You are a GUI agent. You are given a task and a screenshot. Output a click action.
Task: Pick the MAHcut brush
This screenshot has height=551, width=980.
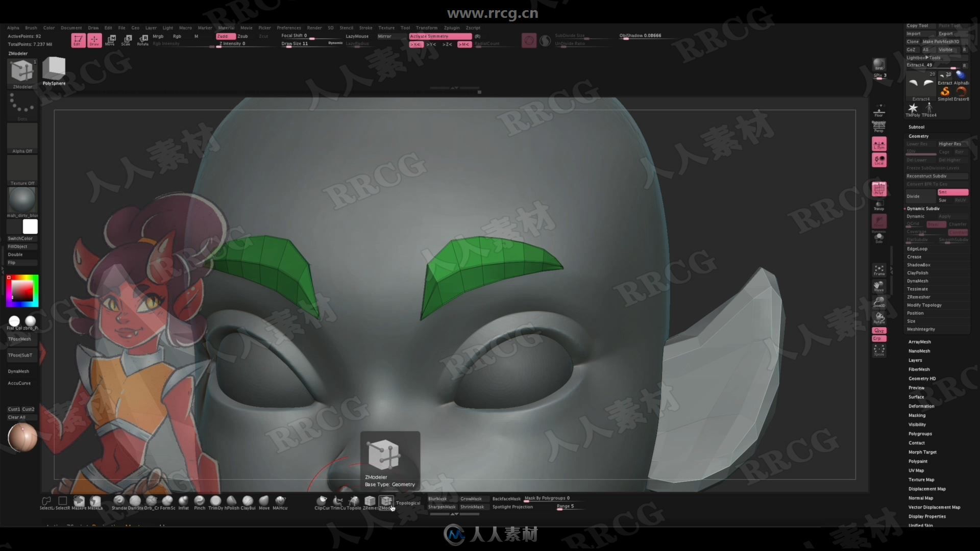280,503
